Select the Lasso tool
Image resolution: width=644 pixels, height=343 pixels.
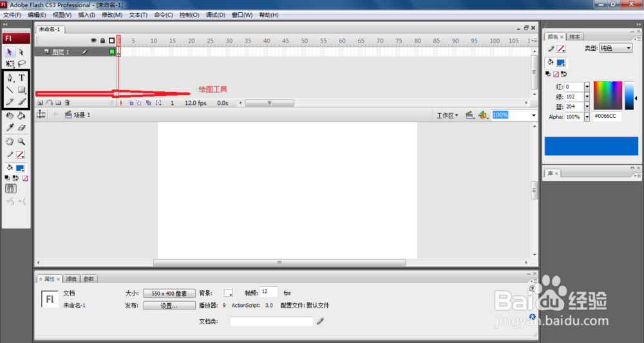click(x=21, y=64)
